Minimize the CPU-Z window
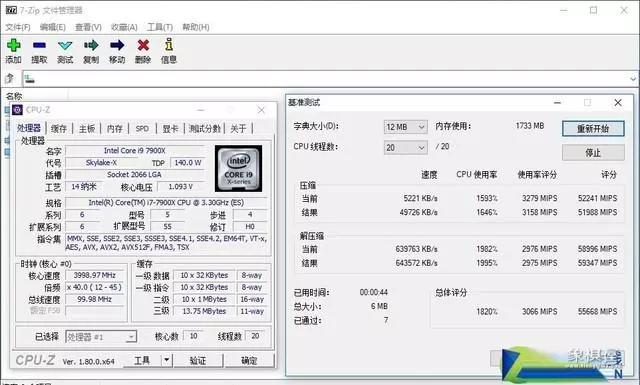 pos(201,110)
